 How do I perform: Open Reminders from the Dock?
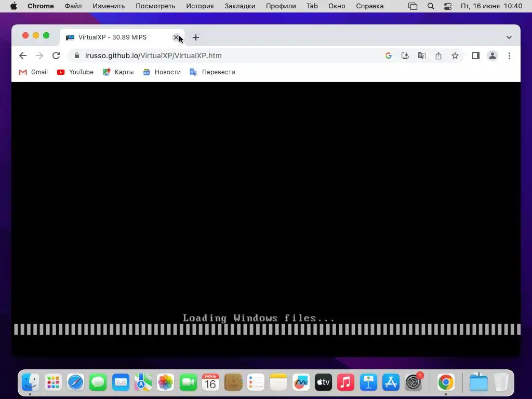256,382
